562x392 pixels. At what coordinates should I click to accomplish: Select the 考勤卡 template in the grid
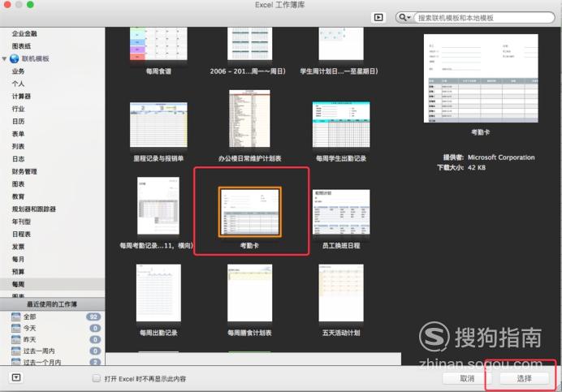[250, 212]
